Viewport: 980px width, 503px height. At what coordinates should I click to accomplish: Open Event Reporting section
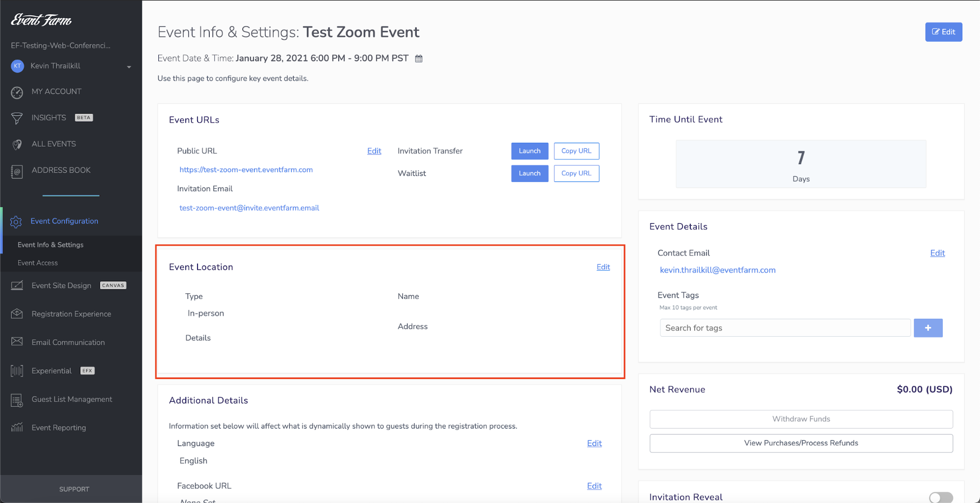coord(59,428)
